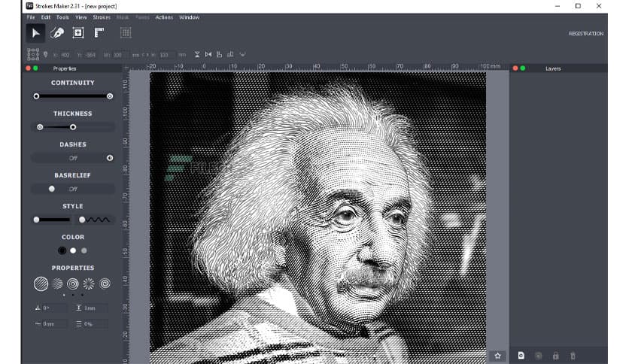Click the star button below canvas
The image size is (629, 364).
tap(498, 356)
